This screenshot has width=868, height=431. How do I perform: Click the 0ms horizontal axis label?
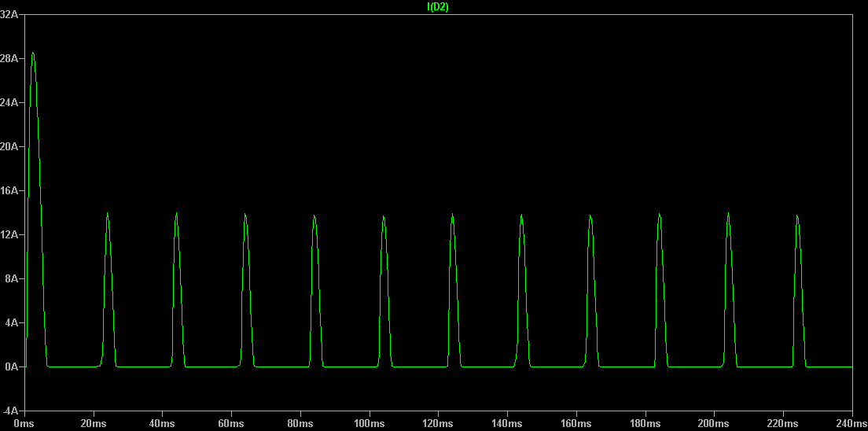click(25, 424)
